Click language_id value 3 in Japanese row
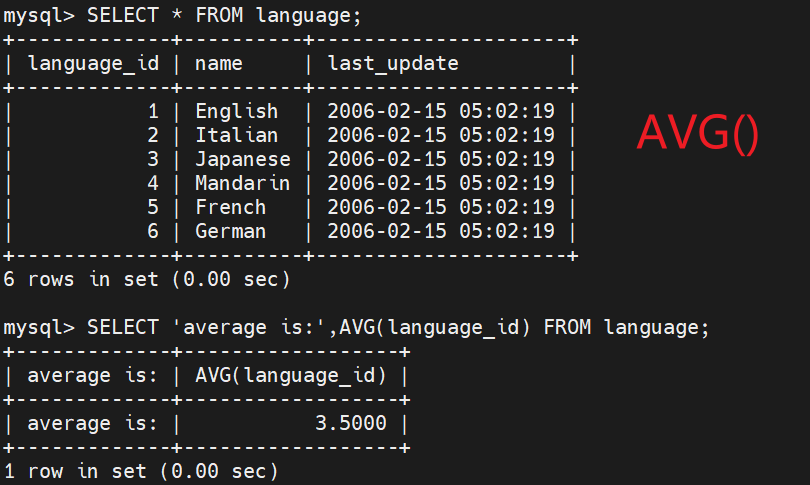Image resolution: width=810 pixels, height=485 pixels. [153, 159]
